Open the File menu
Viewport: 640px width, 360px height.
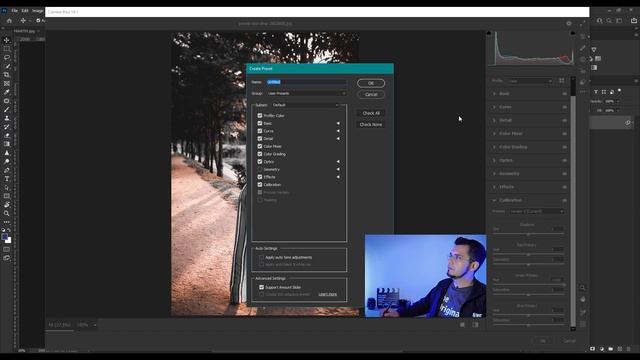point(15,11)
